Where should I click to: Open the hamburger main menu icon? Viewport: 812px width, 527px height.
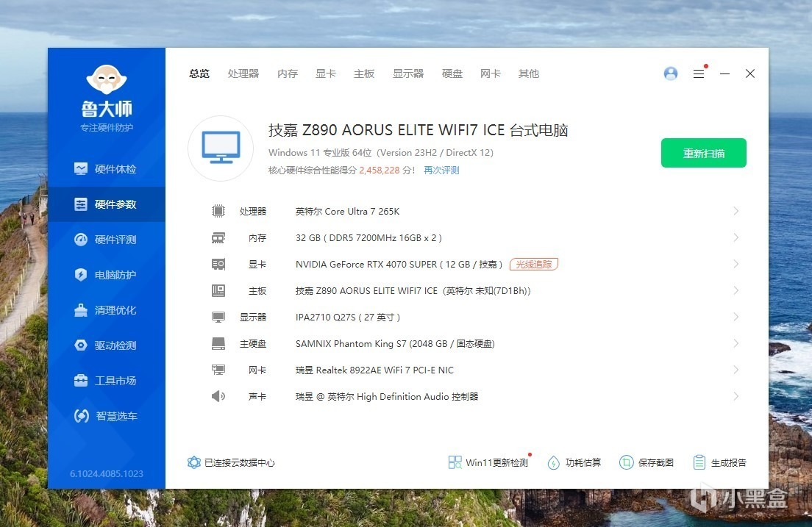[699, 74]
